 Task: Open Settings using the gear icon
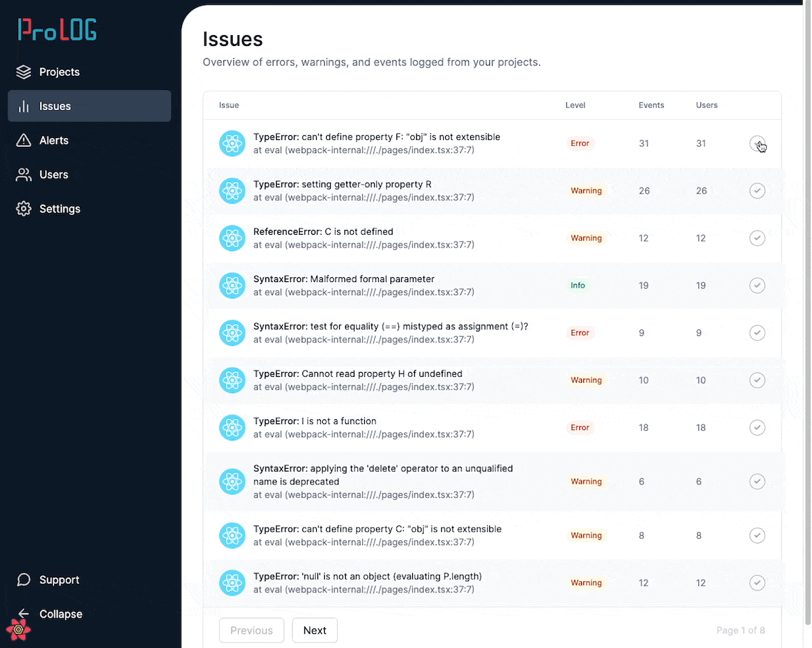pyautogui.click(x=24, y=208)
